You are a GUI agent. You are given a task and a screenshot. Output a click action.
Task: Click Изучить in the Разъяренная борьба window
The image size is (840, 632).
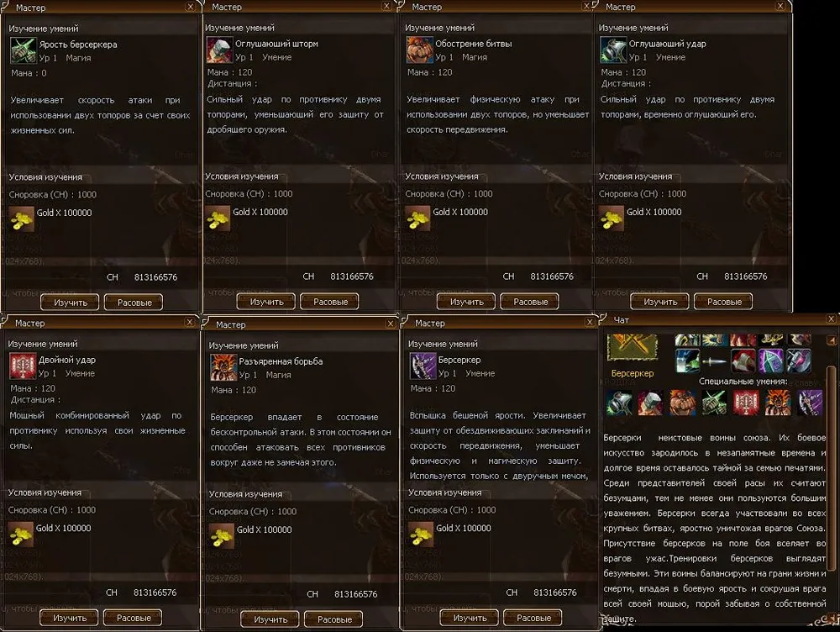click(270, 619)
